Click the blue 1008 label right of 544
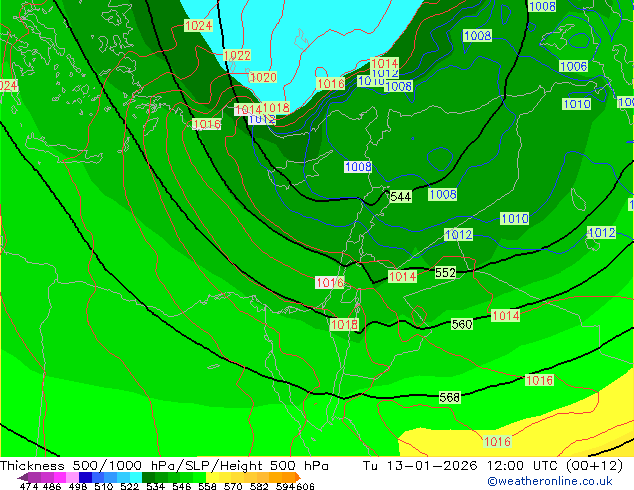This screenshot has height=490, width=634. point(443,194)
